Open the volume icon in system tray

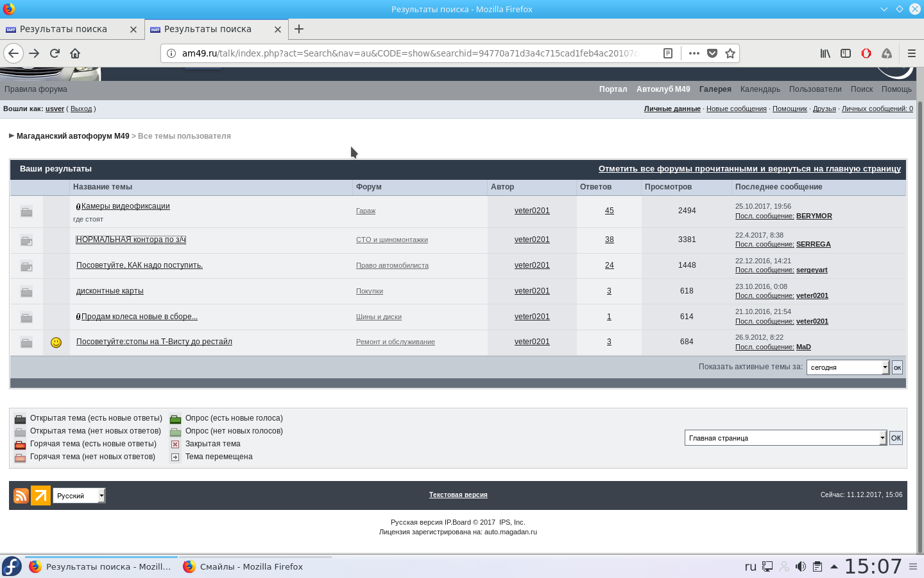[x=800, y=566]
